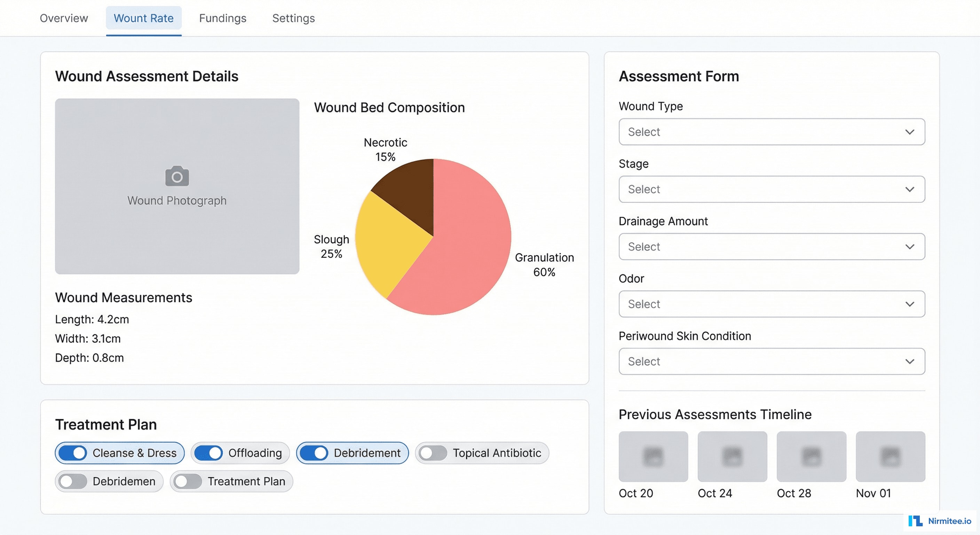
Task: Open the Nov 01 assessment thumbnail
Action: click(x=890, y=457)
